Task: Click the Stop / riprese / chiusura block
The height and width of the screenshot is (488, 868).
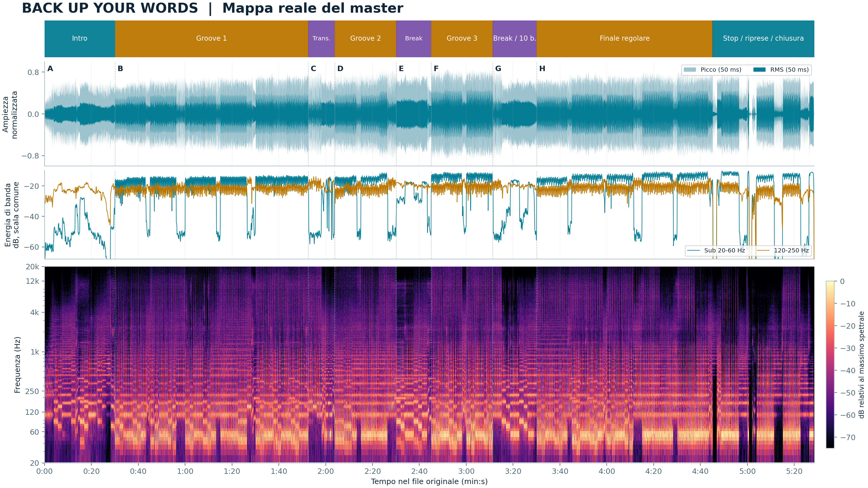Action: tap(763, 38)
